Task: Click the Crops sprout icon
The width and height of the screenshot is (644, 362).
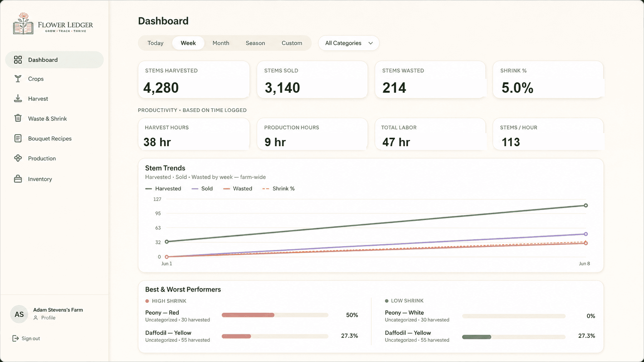Action: click(x=18, y=78)
